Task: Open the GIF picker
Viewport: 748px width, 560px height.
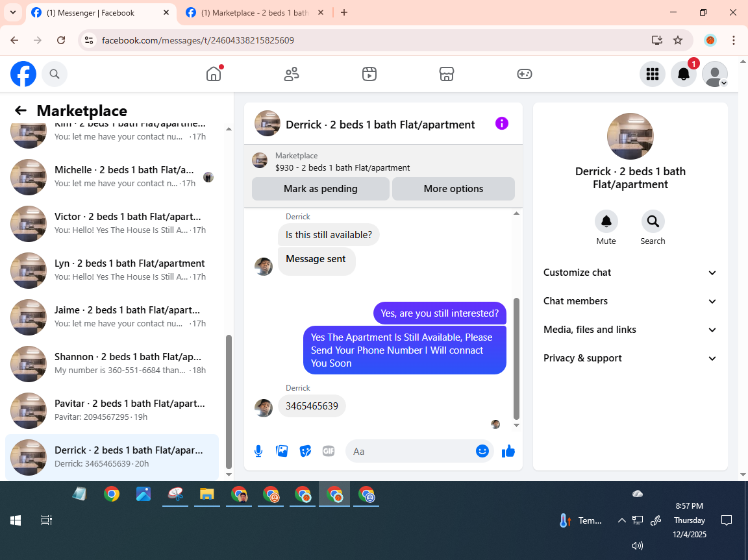Action: coord(328,451)
